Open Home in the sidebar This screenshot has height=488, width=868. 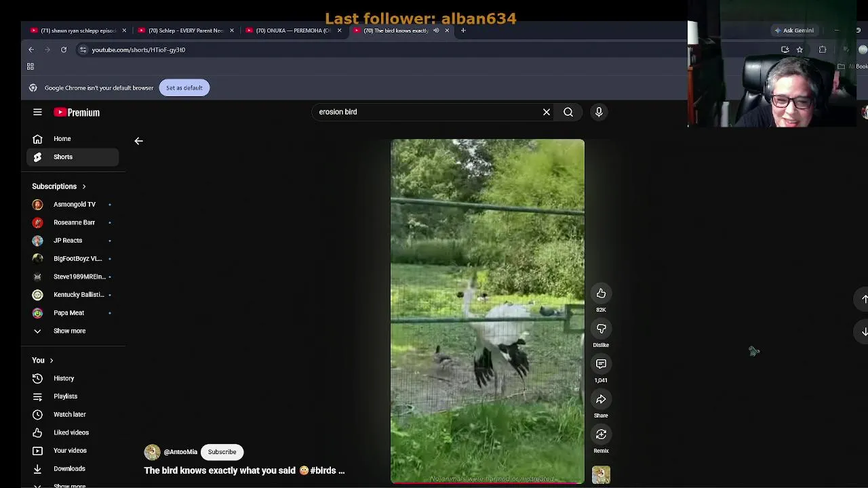(x=73, y=139)
